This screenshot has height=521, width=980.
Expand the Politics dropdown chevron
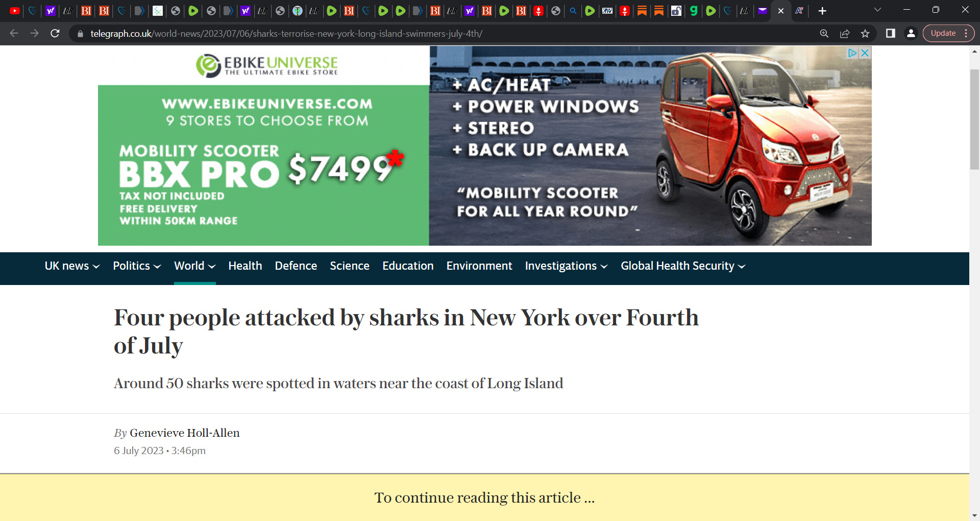(157, 267)
